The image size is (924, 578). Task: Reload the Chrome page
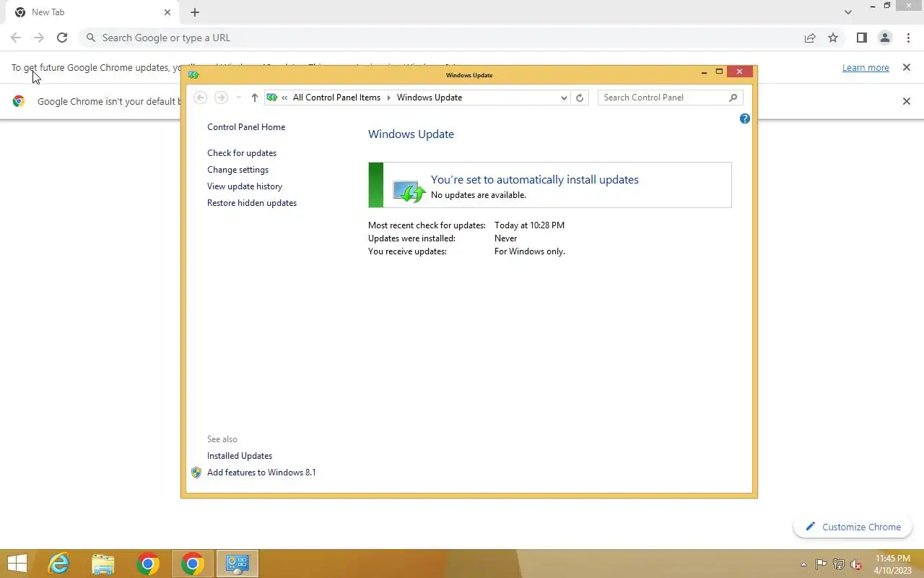tap(62, 38)
